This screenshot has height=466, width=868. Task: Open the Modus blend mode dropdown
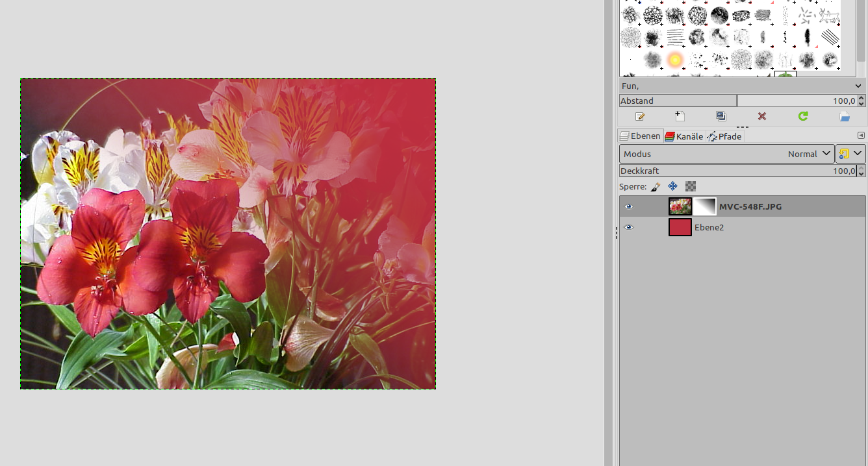click(x=726, y=154)
